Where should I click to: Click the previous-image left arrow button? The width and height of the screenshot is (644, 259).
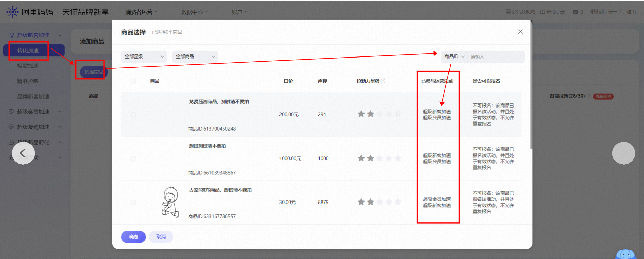23,153
